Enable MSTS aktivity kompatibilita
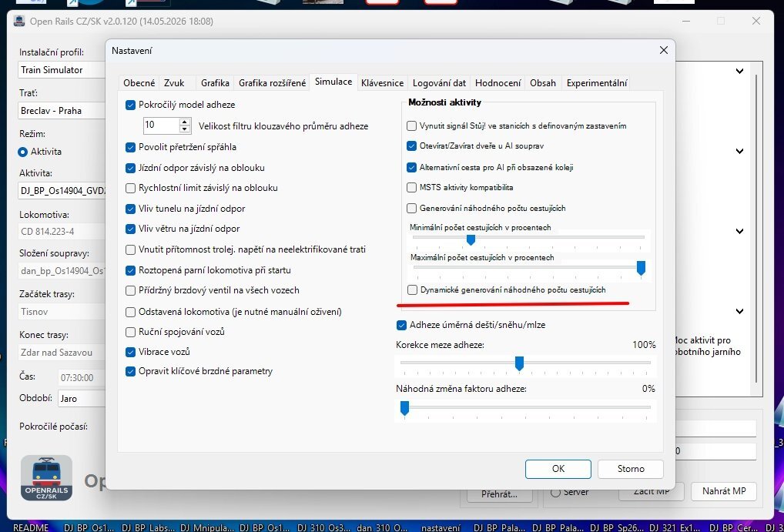The width and height of the screenshot is (784, 532). 411,188
